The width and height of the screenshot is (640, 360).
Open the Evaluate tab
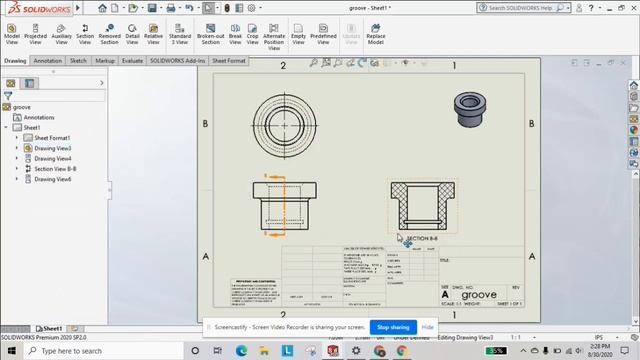point(132,60)
